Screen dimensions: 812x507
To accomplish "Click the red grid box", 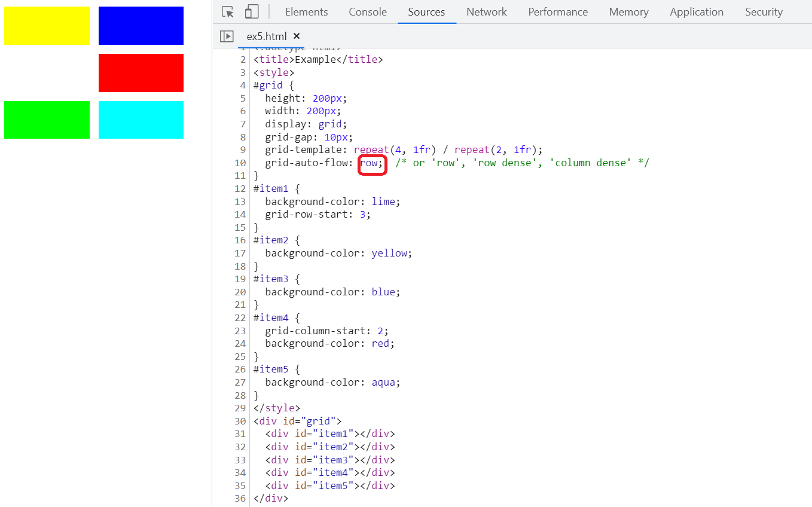I will (141, 73).
